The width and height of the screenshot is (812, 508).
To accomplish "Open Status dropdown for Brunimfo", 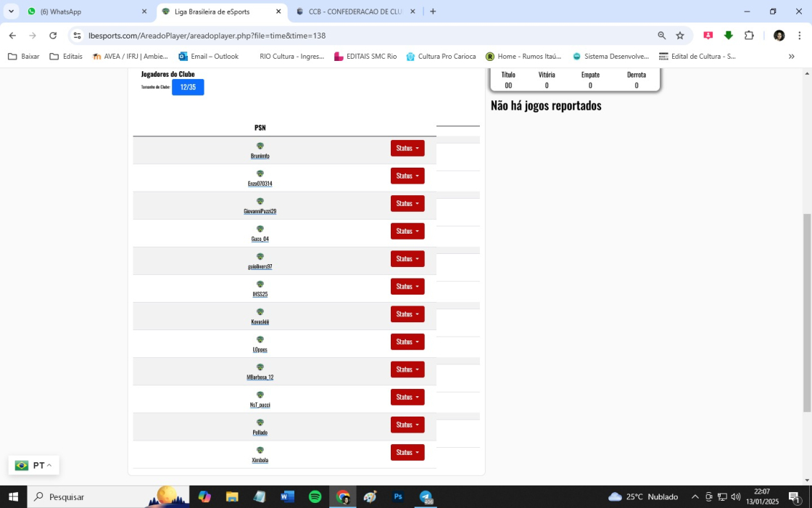I will [407, 148].
